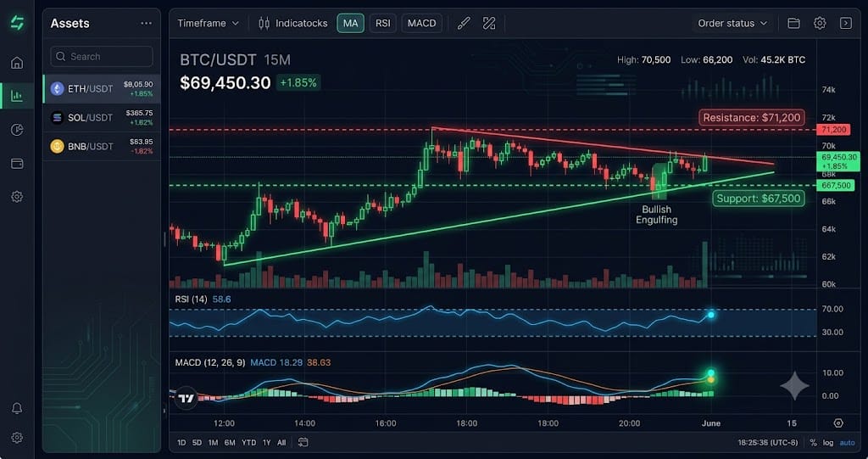The height and width of the screenshot is (459, 868).
Task: Click the sidebar gear beneath the wallet icon
Action: 17,196
